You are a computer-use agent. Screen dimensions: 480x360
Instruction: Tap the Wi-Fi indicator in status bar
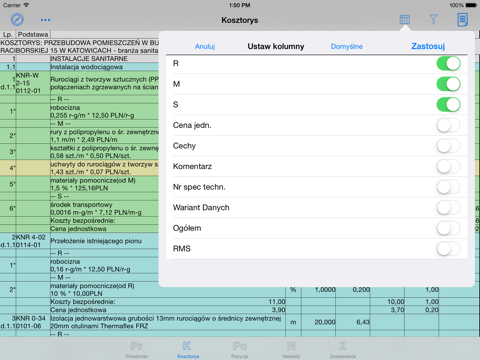26,5
